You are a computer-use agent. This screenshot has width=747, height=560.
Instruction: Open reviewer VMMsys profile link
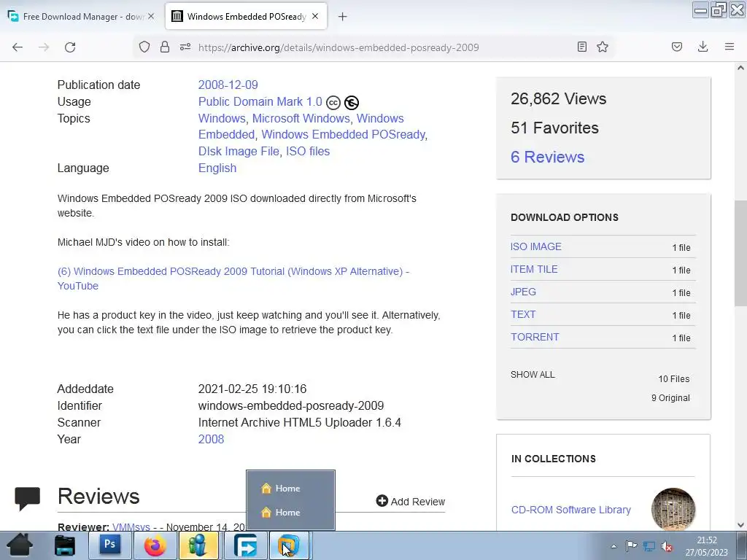click(131, 527)
